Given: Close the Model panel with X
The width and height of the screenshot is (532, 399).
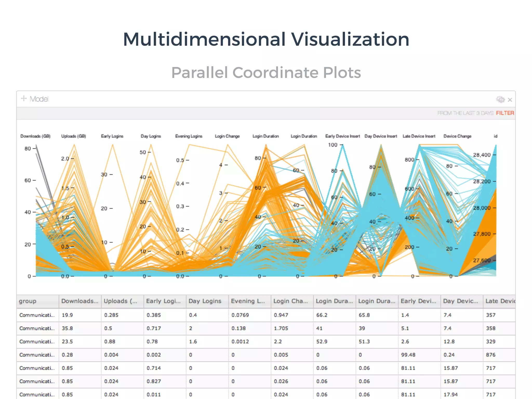Looking at the screenshot, I should (510, 100).
